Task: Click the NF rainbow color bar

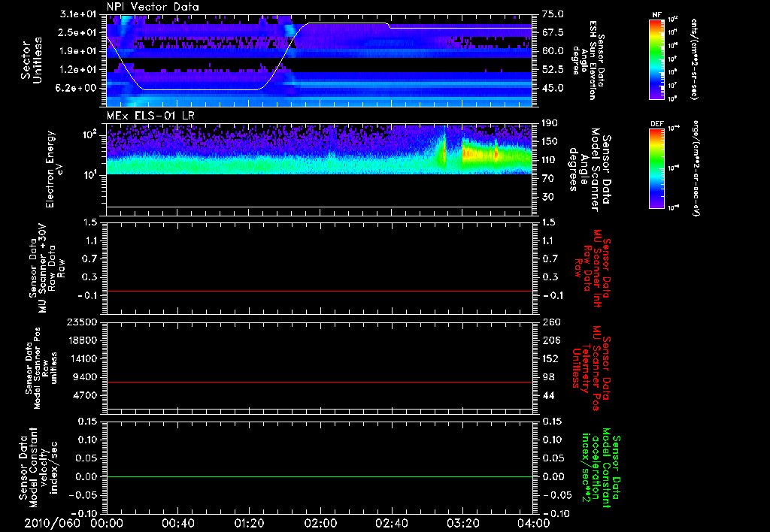Action: click(x=656, y=59)
